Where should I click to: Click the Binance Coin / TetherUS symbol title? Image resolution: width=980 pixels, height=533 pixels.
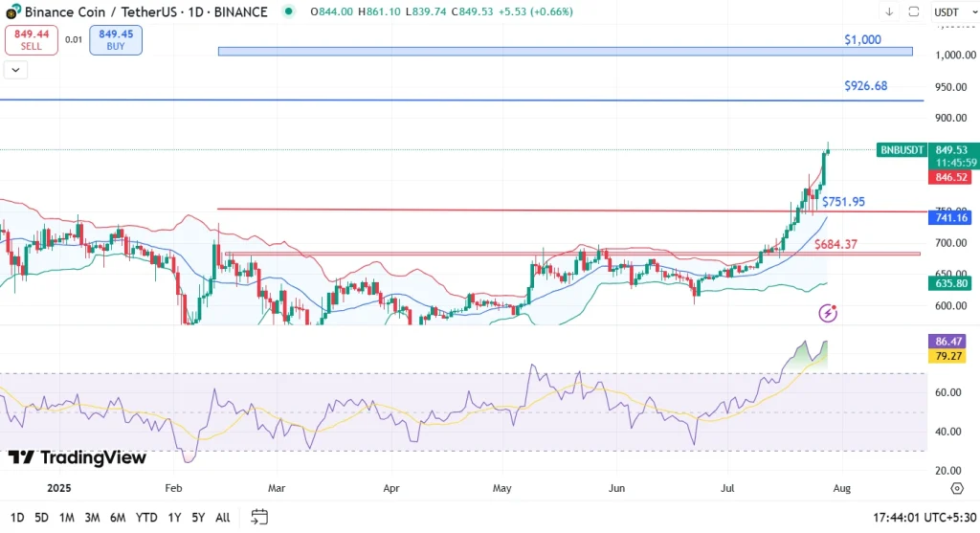pos(146,11)
